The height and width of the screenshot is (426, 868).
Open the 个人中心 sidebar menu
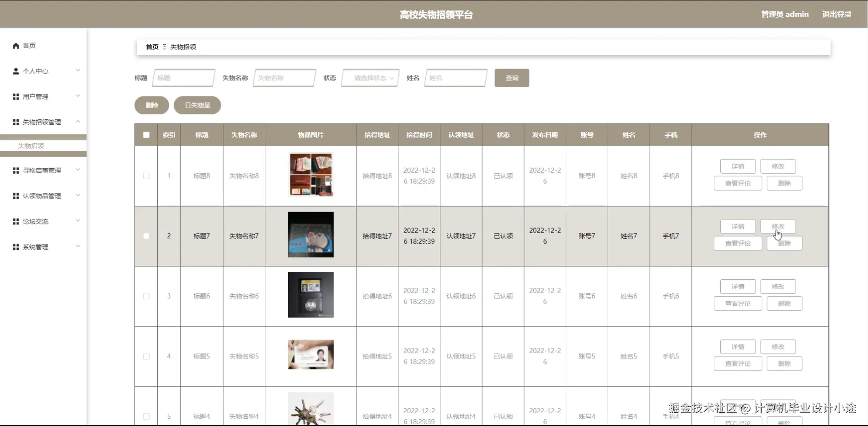[x=43, y=71]
